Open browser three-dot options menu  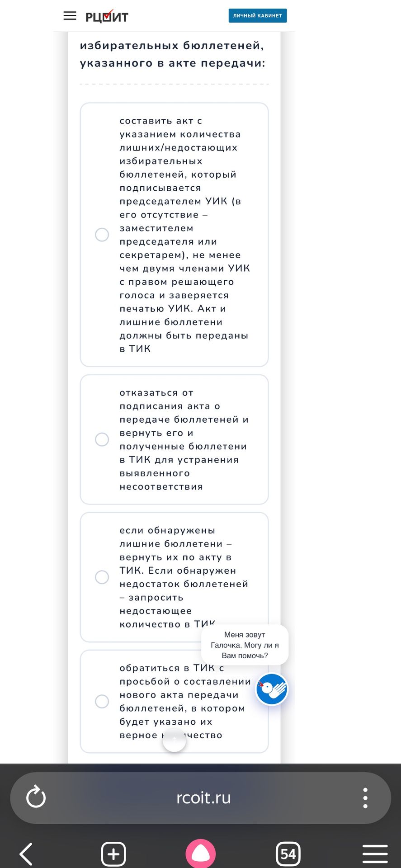pos(365,798)
